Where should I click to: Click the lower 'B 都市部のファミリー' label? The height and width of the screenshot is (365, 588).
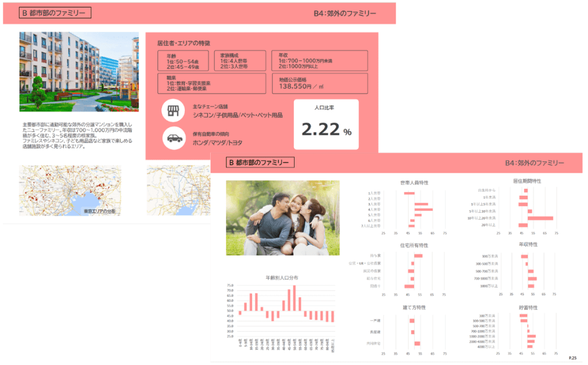(260, 162)
